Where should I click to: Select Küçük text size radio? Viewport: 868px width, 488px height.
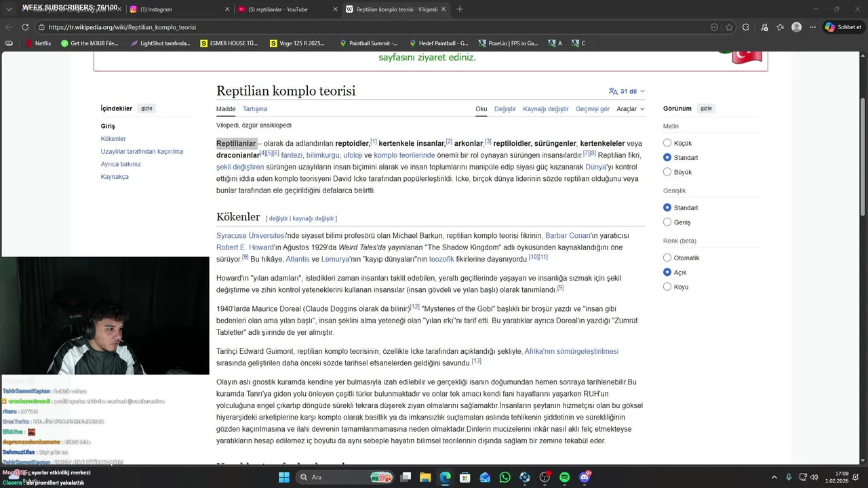(667, 143)
